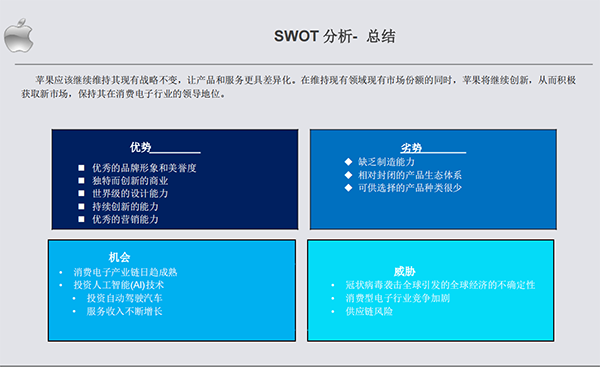Click the Apple logo icon
This screenshot has height=367, width=600.
click(x=18, y=36)
